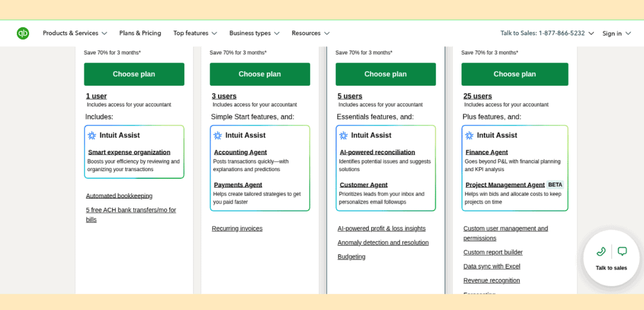The height and width of the screenshot is (310, 644).
Task: Expand the Talk to Sales phone number chevron
Action: [x=591, y=33]
